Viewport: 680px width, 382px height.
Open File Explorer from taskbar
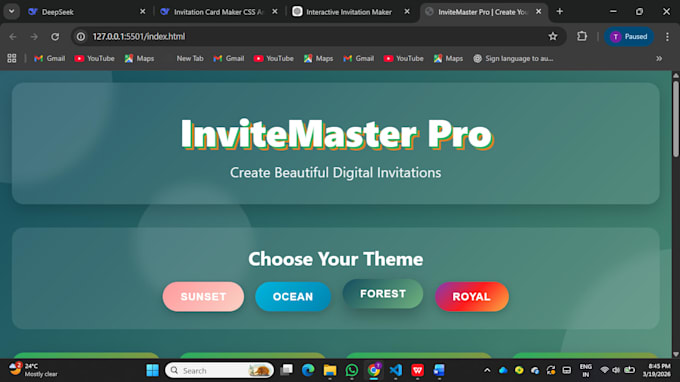pos(330,370)
